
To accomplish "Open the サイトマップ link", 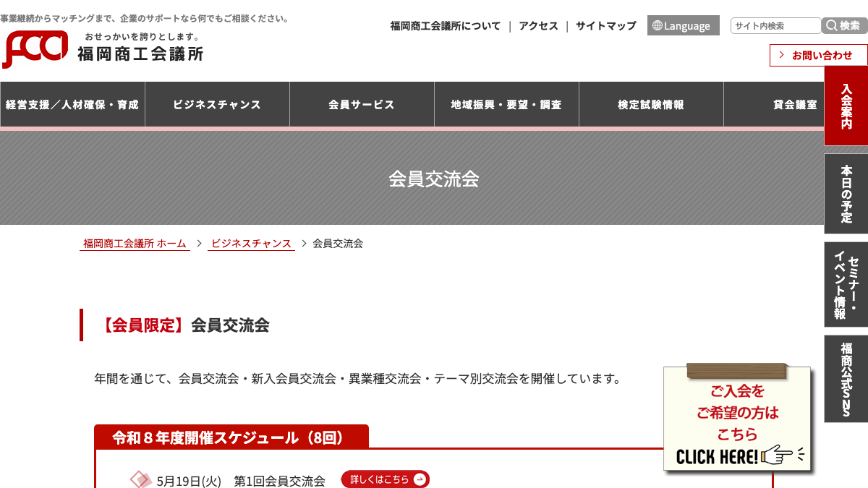I will [605, 25].
